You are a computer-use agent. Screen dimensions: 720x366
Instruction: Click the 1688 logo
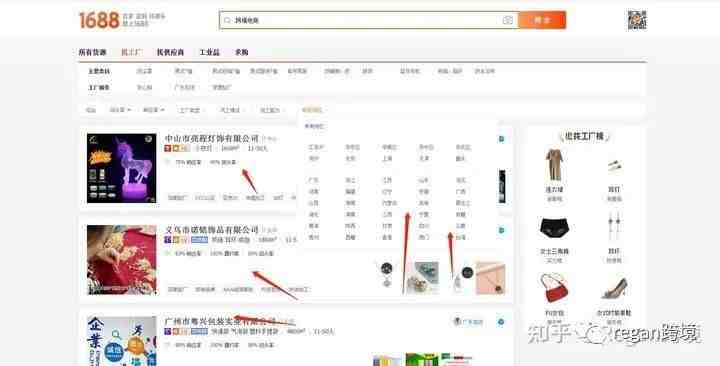pos(99,20)
